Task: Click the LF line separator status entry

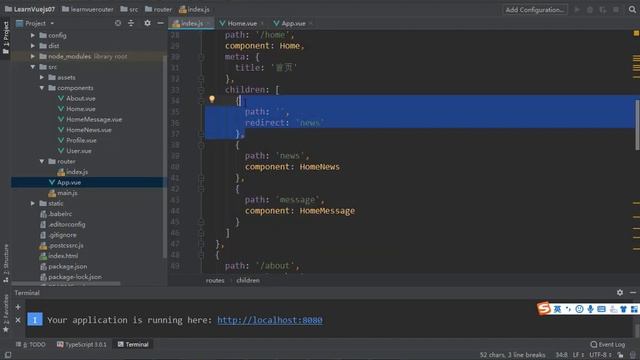Action: point(578,355)
